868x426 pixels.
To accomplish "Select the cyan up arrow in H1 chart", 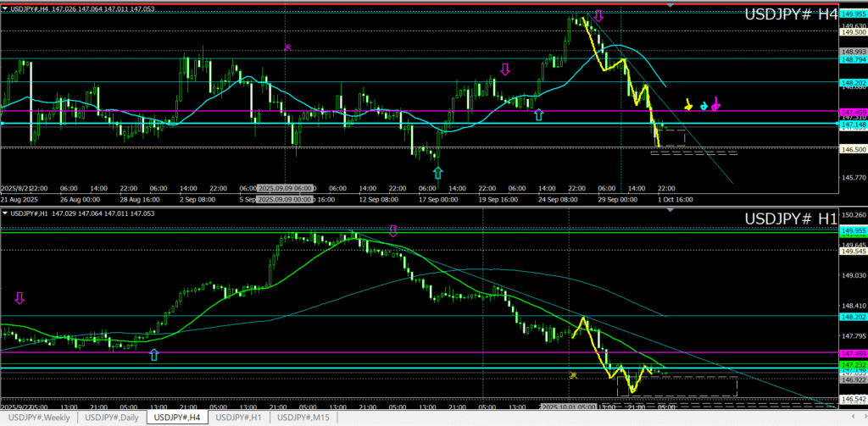I will click(x=153, y=354).
